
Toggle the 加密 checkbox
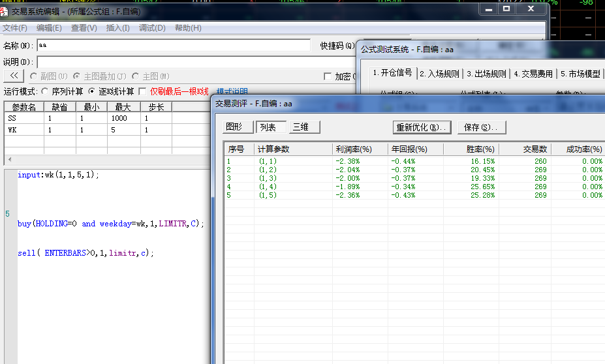[x=328, y=76]
